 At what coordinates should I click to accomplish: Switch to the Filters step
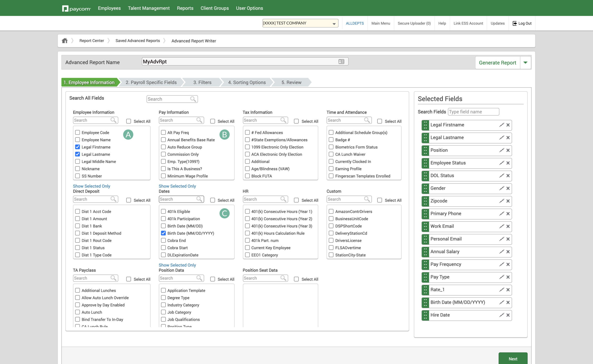202,82
